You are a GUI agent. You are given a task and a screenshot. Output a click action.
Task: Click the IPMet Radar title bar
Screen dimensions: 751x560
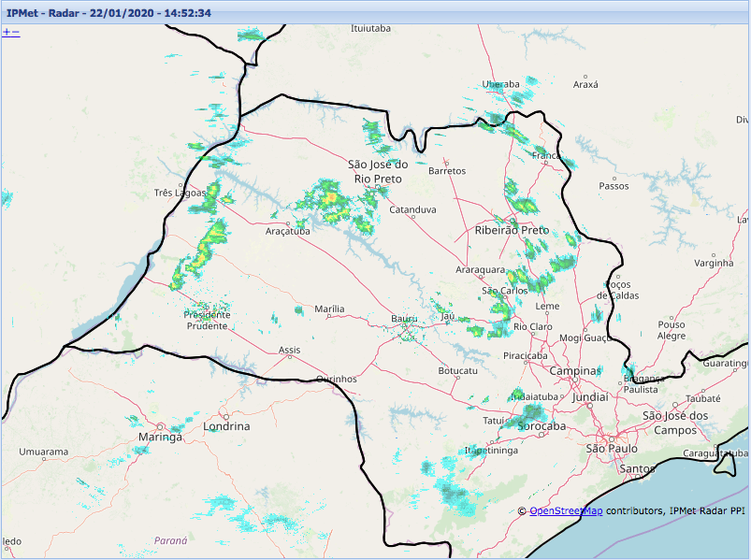(x=374, y=13)
